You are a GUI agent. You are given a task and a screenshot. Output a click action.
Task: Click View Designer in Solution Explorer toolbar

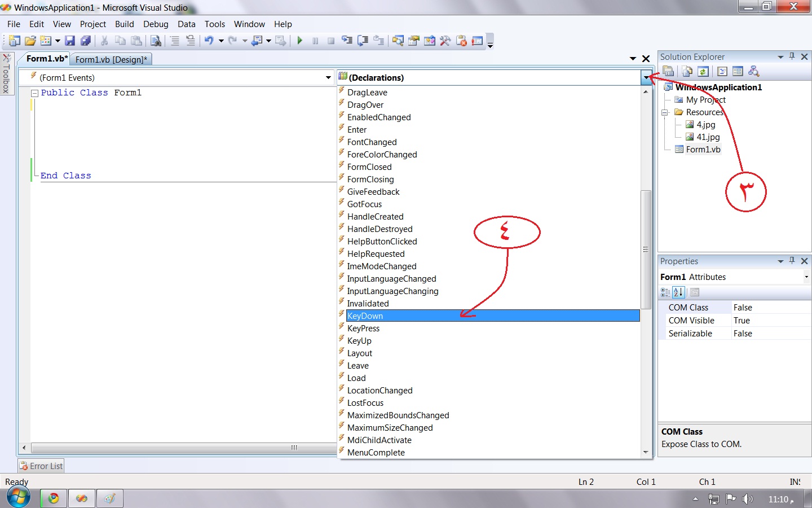738,71
